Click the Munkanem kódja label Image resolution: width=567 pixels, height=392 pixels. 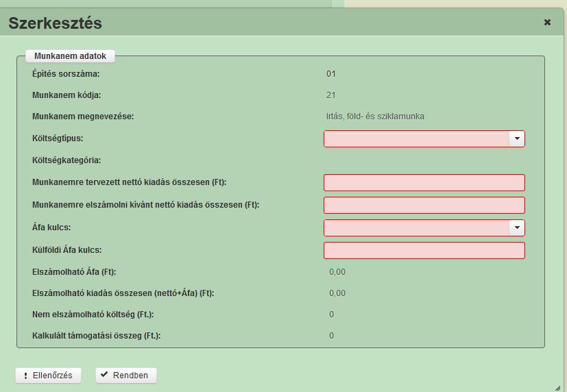(x=67, y=95)
